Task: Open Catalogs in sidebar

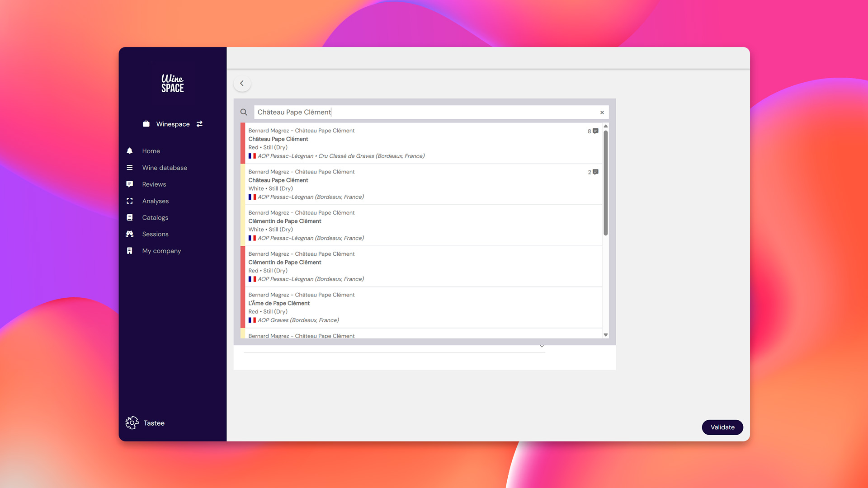Action: coord(155,217)
